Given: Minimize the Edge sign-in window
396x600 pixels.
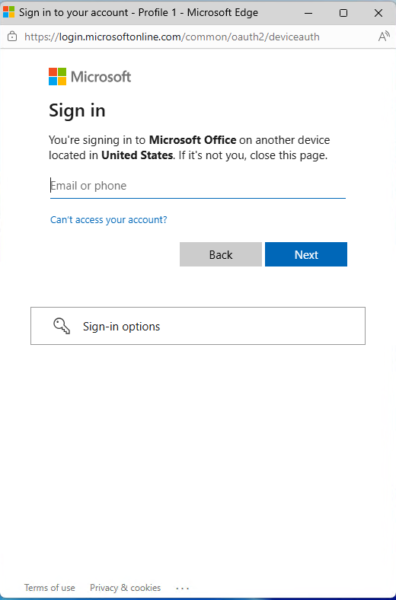Looking at the screenshot, I should (308, 13).
